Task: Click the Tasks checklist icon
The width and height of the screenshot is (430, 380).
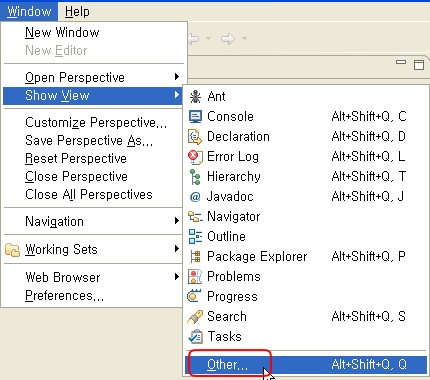Action: (x=195, y=337)
